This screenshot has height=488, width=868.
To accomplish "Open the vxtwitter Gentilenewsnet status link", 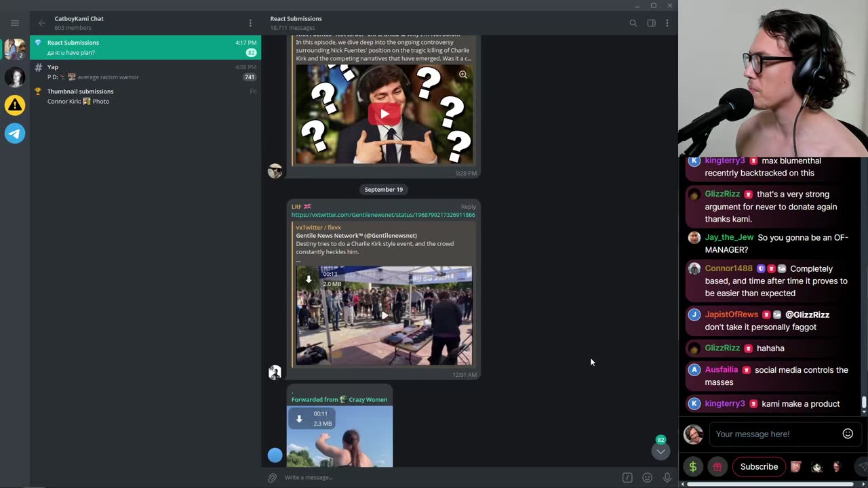I will [382, 215].
